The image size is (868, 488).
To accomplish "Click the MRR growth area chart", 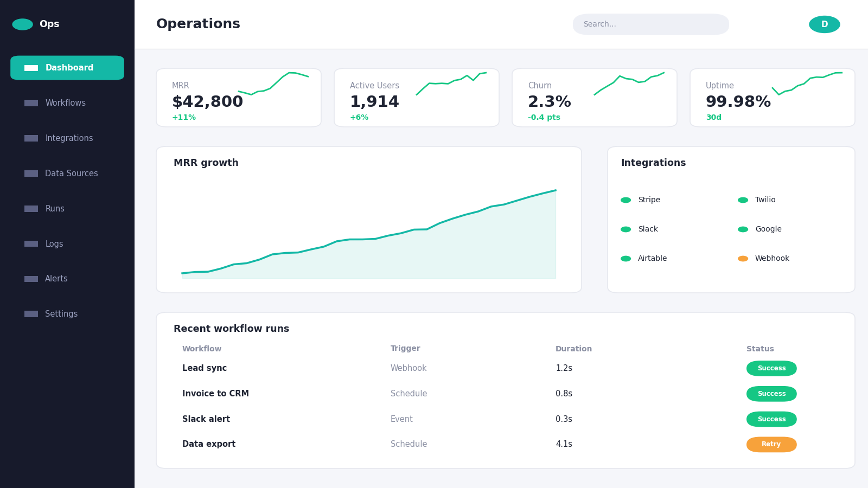I will [x=369, y=234].
